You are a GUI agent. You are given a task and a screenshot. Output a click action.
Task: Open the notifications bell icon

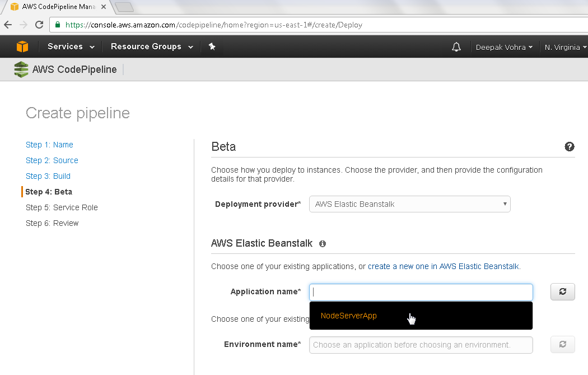[456, 47]
